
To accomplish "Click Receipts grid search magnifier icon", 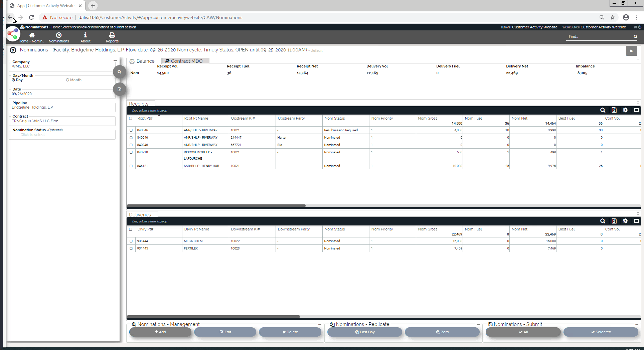I will [603, 110].
